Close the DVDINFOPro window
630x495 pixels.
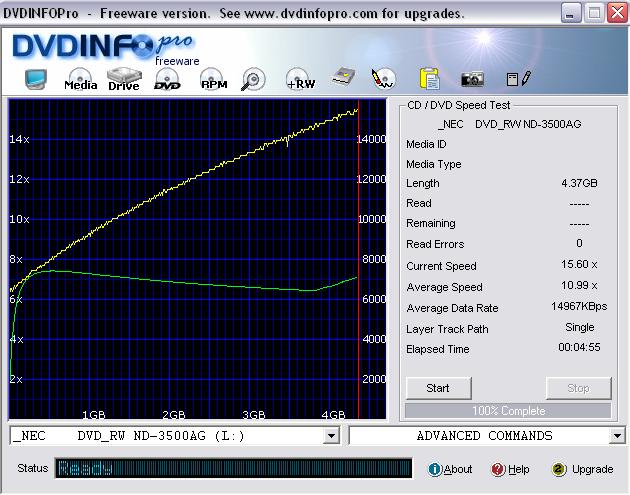coord(618,13)
